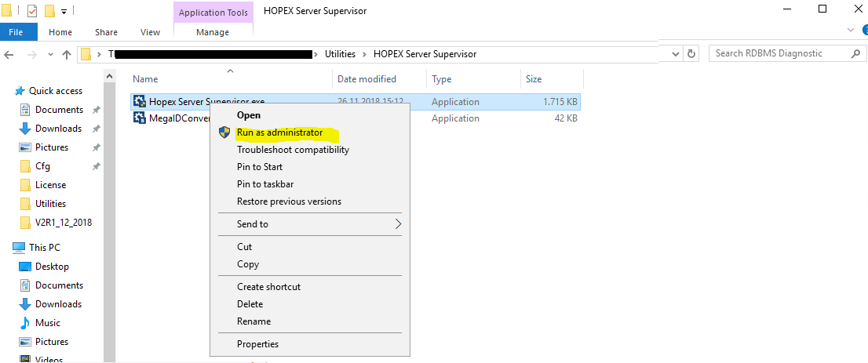Open the Manage tab under Application Tools
This screenshot has width=868, height=363.
pyautogui.click(x=213, y=32)
